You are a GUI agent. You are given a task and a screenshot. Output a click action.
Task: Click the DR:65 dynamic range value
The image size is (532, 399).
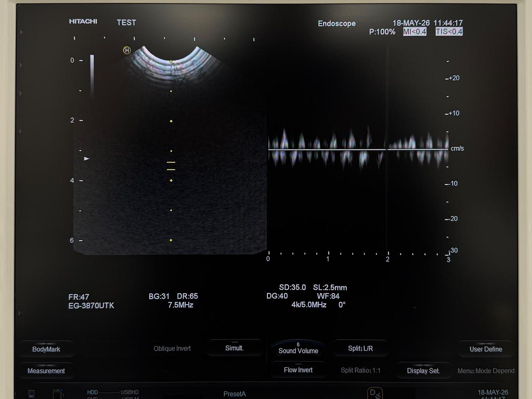coord(188,296)
